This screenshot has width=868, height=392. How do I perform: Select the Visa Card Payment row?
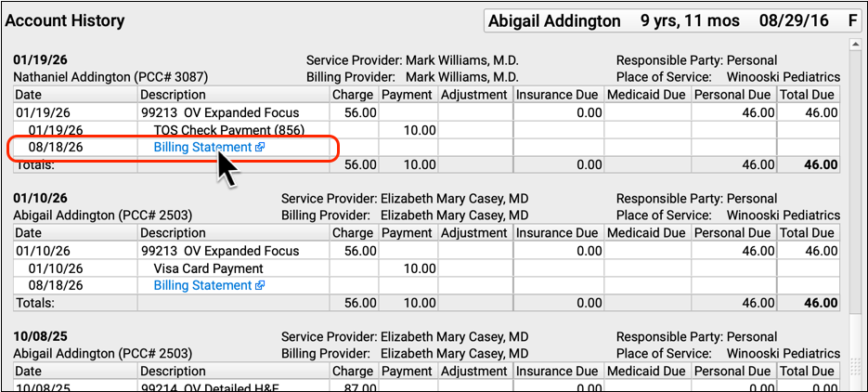[426, 268]
